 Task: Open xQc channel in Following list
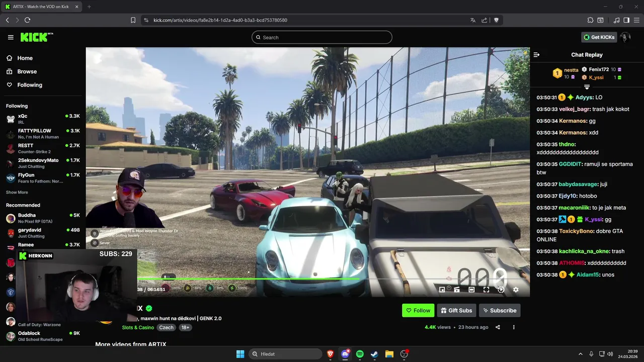(43, 119)
